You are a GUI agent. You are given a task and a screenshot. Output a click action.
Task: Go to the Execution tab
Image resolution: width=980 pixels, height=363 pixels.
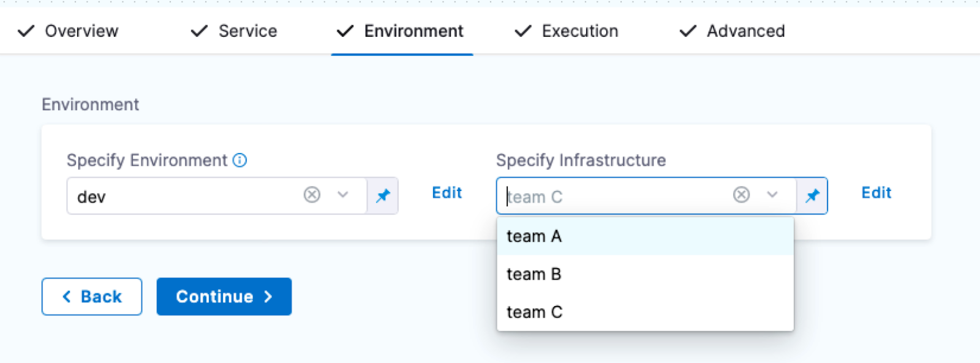pyautogui.click(x=567, y=31)
